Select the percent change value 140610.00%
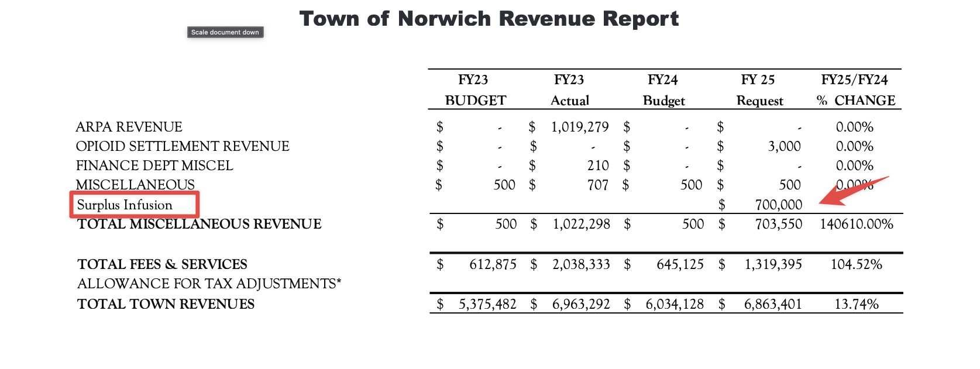The height and width of the screenshot is (369, 980). click(857, 224)
